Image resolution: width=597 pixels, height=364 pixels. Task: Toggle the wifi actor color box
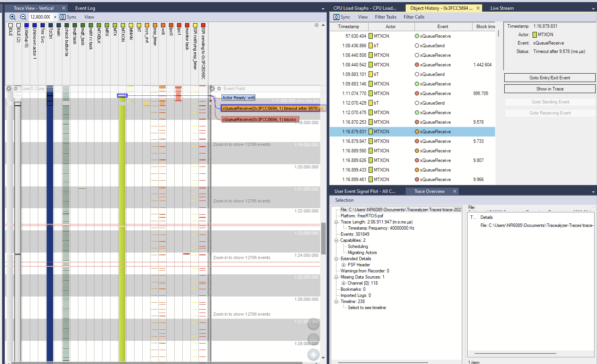[163, 25]
